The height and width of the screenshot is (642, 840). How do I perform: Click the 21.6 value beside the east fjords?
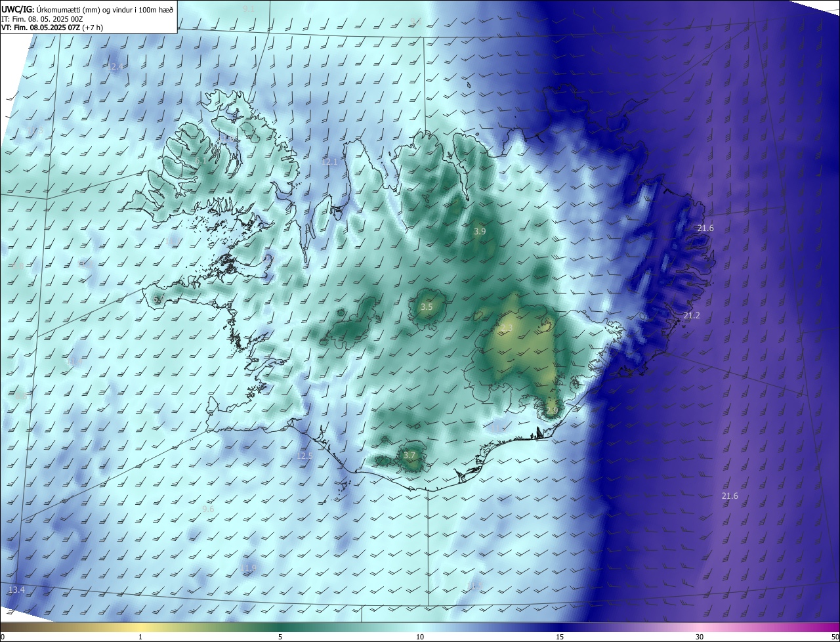[705, 228]
